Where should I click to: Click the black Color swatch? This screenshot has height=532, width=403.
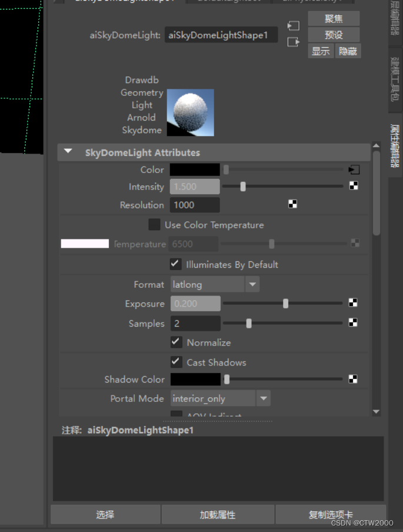click(x=195, y=169)
